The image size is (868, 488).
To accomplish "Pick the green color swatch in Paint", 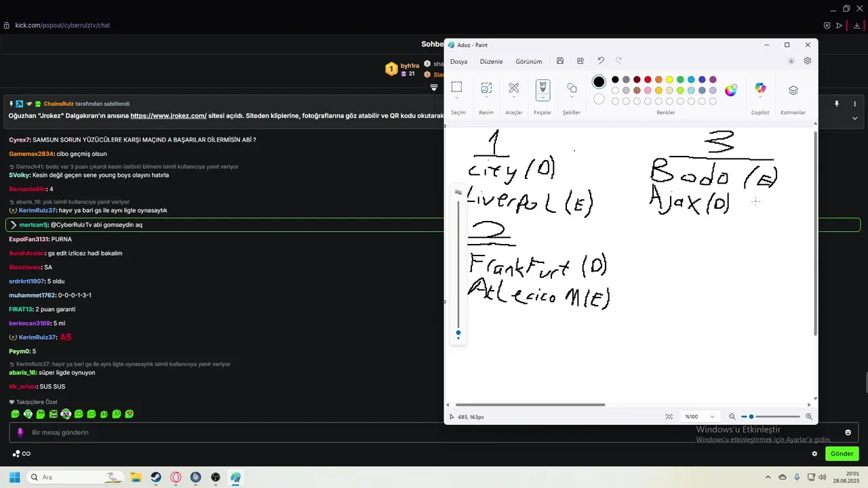I will 680,80.
